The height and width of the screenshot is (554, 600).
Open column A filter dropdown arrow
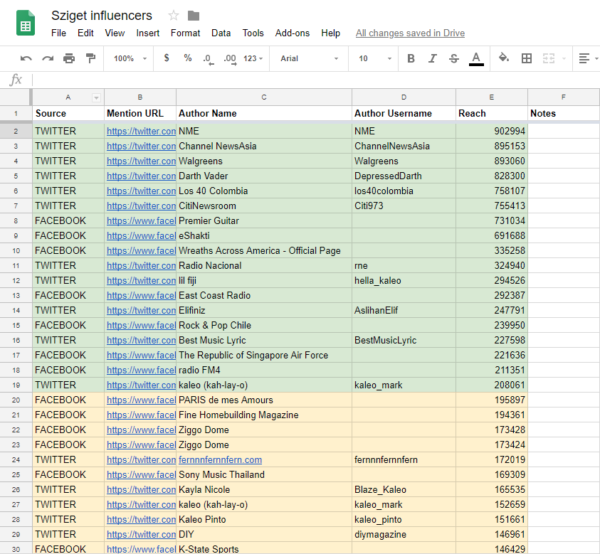(96, 98)
